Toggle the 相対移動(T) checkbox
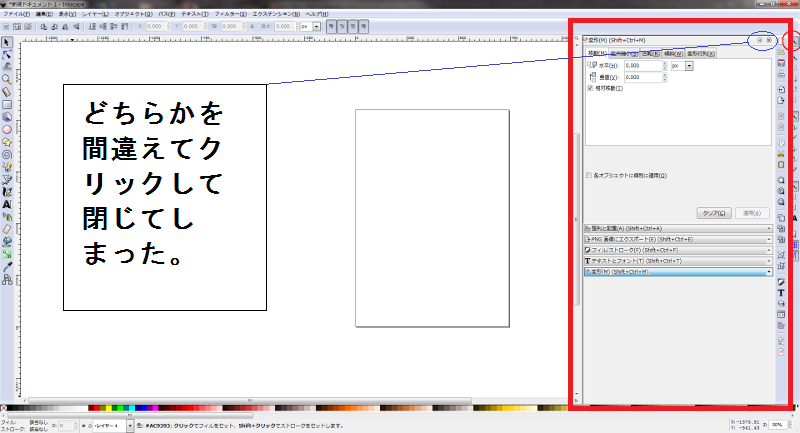The height and width of the screenshot is (433, 800). coord(590,88)
